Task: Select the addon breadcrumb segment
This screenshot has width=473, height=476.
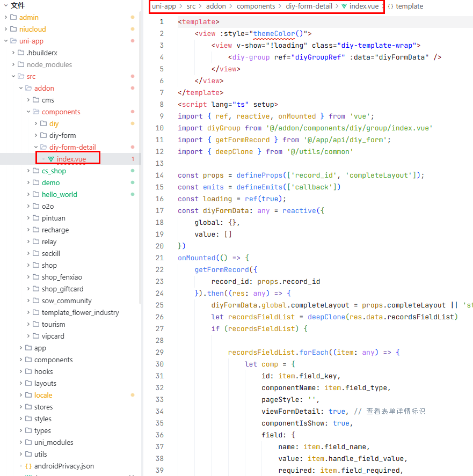Action: (216, 6)
